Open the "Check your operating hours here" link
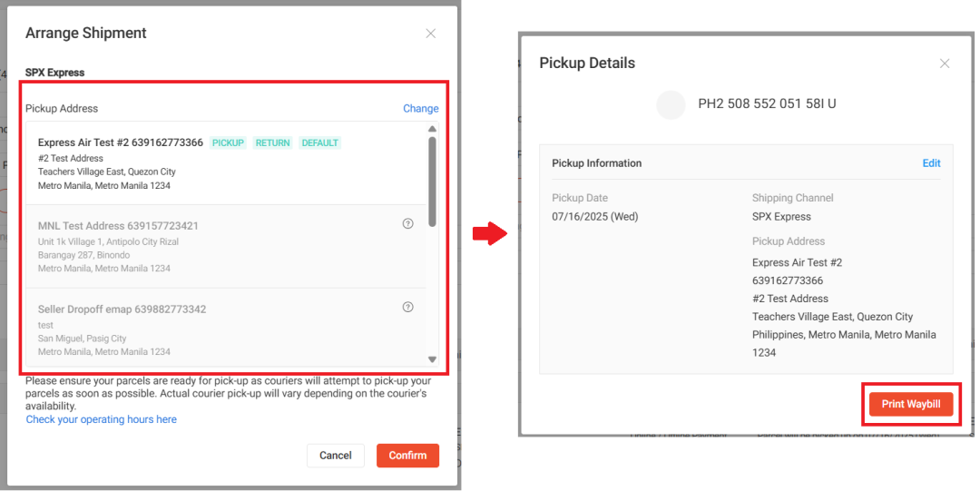 tap(102, 419)
